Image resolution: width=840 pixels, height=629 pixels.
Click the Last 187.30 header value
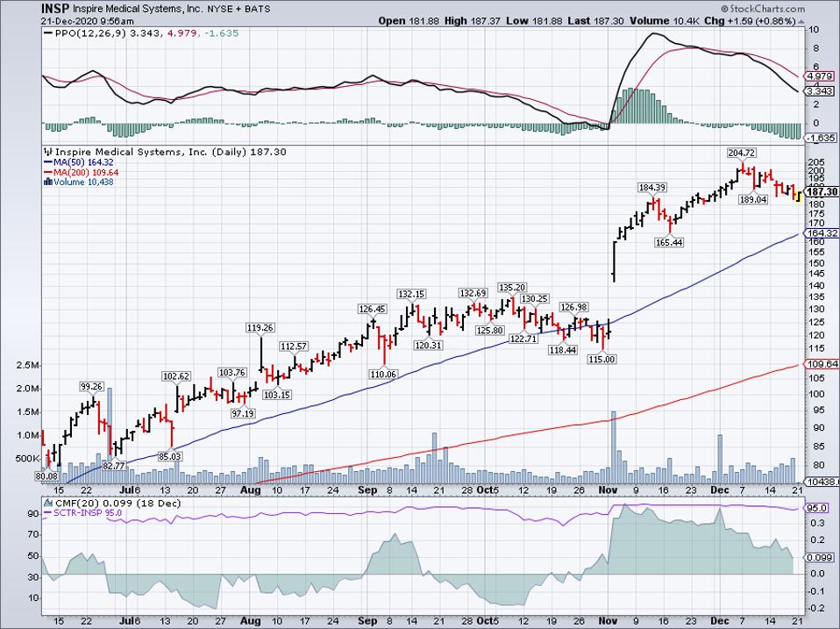595,21
